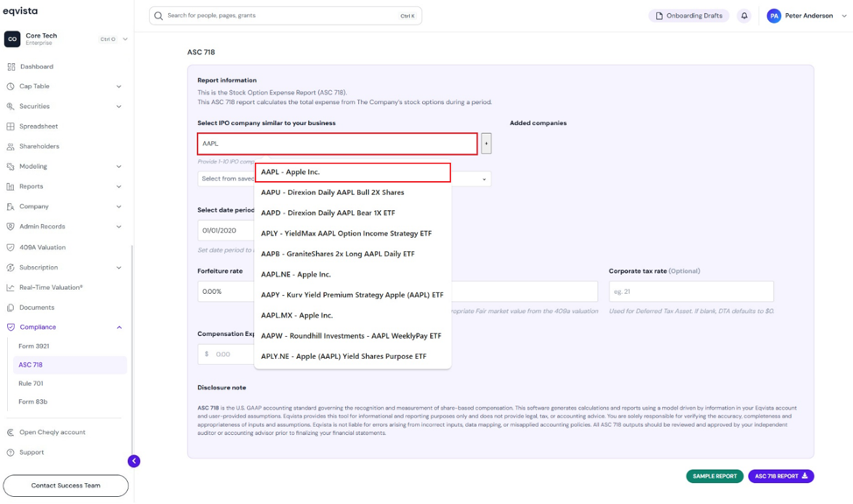Go to Rule 701 page
853x504 pixels.
[x=31, y=383]
